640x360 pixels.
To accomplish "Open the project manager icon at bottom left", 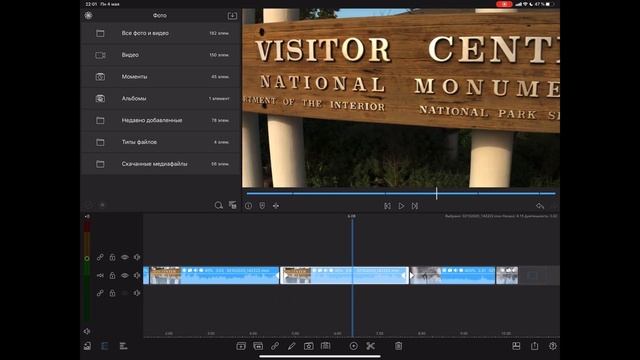I will point(87,346).
